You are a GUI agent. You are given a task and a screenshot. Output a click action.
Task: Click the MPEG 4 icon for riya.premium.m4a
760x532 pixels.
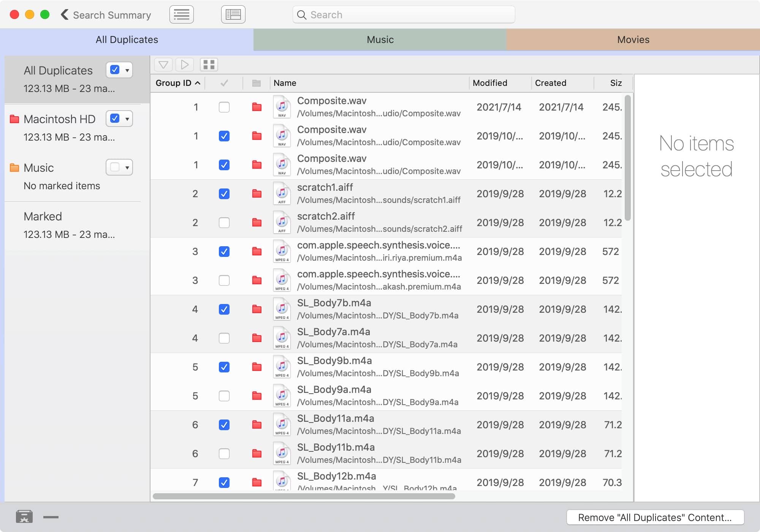click(x=282, y=252)
